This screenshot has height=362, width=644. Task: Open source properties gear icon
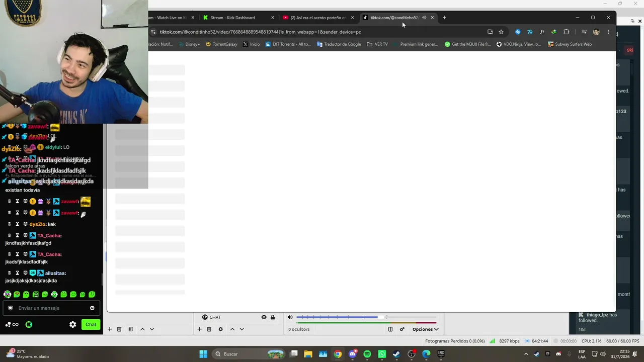(x=220, y=329)
